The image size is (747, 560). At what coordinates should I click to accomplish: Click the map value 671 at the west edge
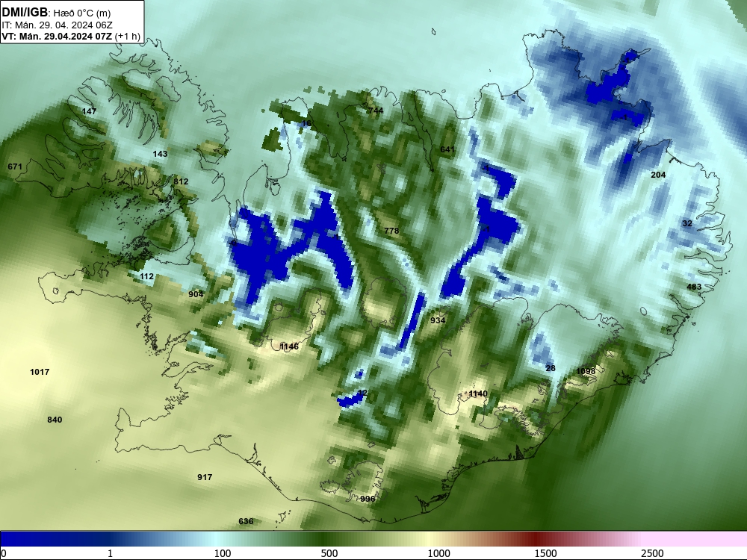tap(15, 167)
